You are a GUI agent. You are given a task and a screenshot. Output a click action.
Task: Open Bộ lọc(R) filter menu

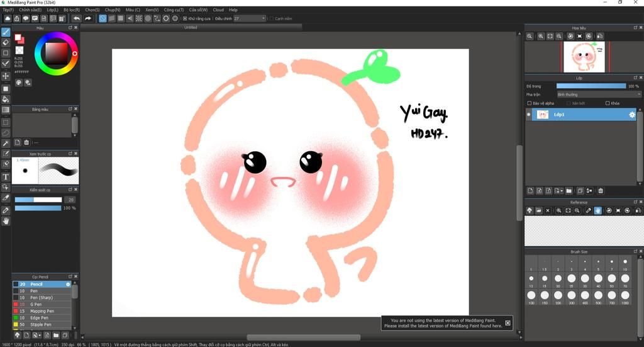click(x=72, y=10)
